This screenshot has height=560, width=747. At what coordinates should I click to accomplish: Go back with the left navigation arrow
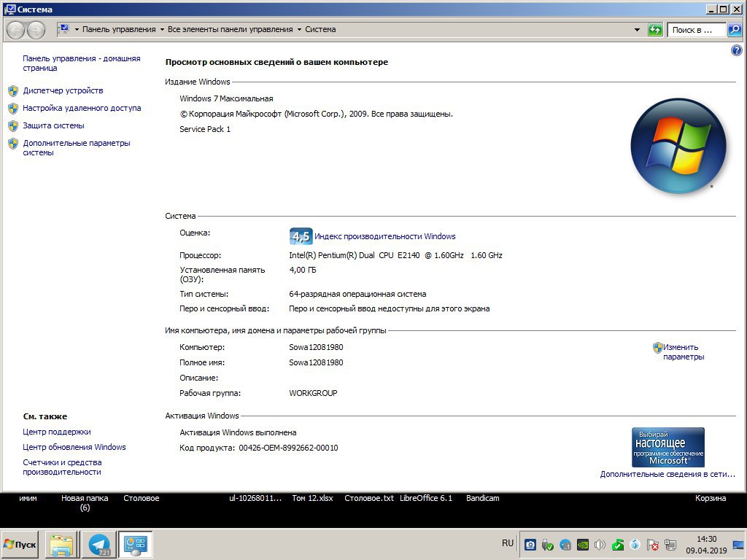click(x=15, y=30)
